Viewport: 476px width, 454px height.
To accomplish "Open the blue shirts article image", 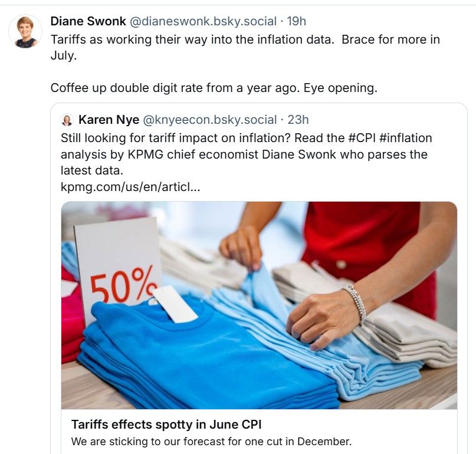I will coord(260,305).
